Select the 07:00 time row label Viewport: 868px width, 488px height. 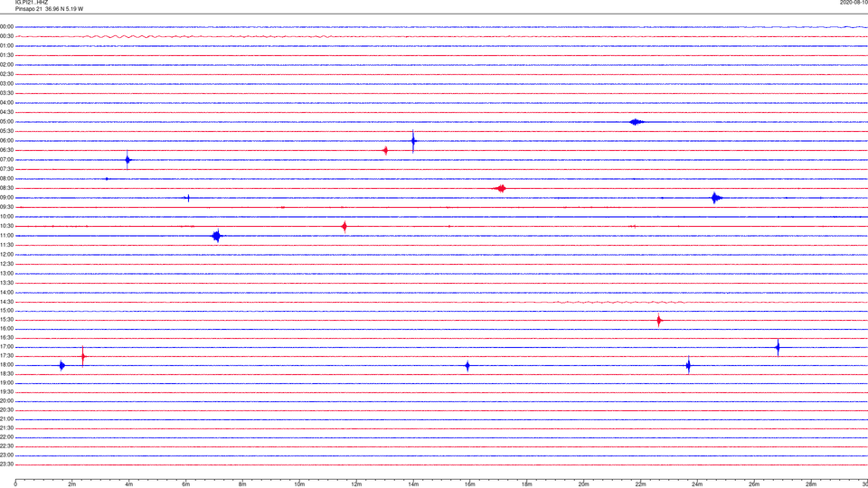pyautogui.click(x=6, y=159)
